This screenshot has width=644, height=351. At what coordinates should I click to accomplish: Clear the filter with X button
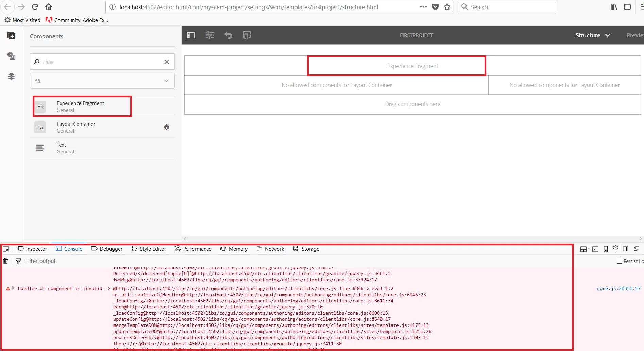click(x=167, y=62)
